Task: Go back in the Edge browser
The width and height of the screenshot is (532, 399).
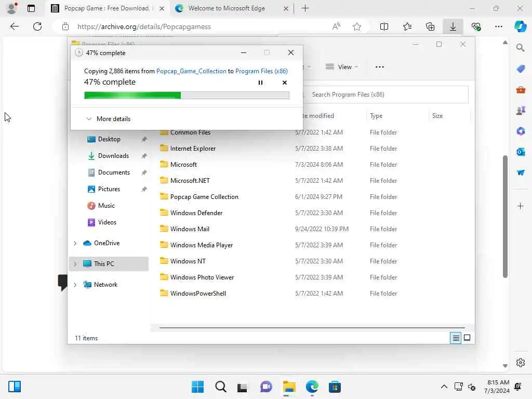Action: pos(14,26)
